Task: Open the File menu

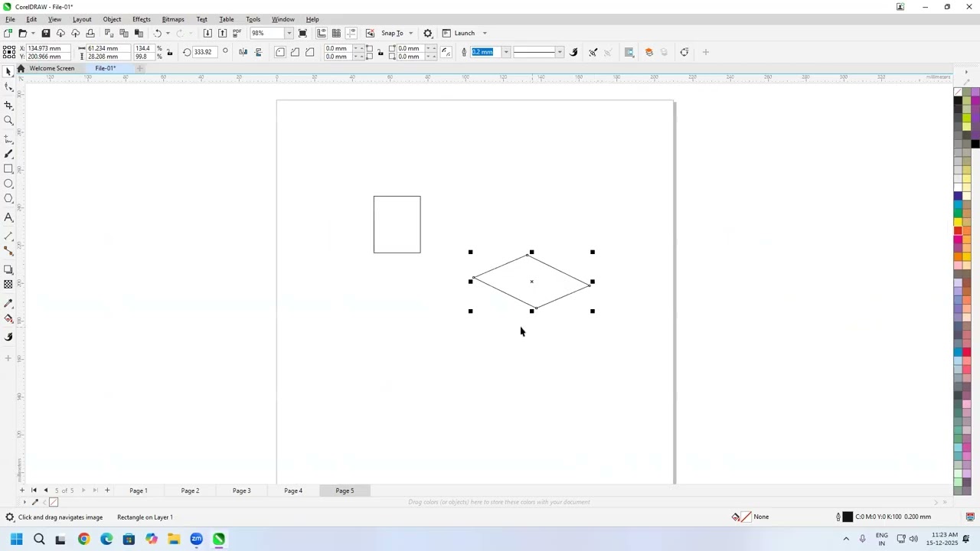Action: point(10,19)
